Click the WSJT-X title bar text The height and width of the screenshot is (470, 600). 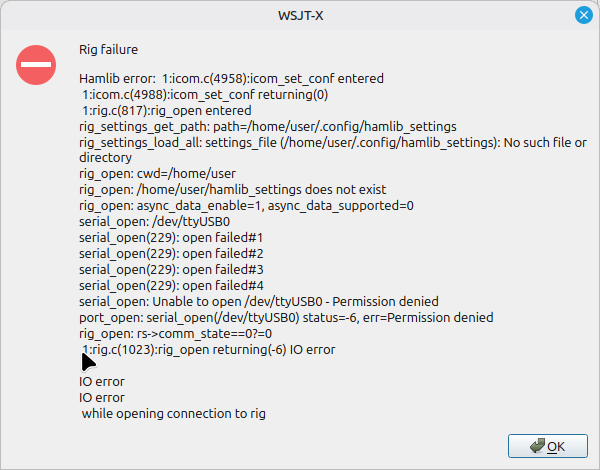pos(299,15)
